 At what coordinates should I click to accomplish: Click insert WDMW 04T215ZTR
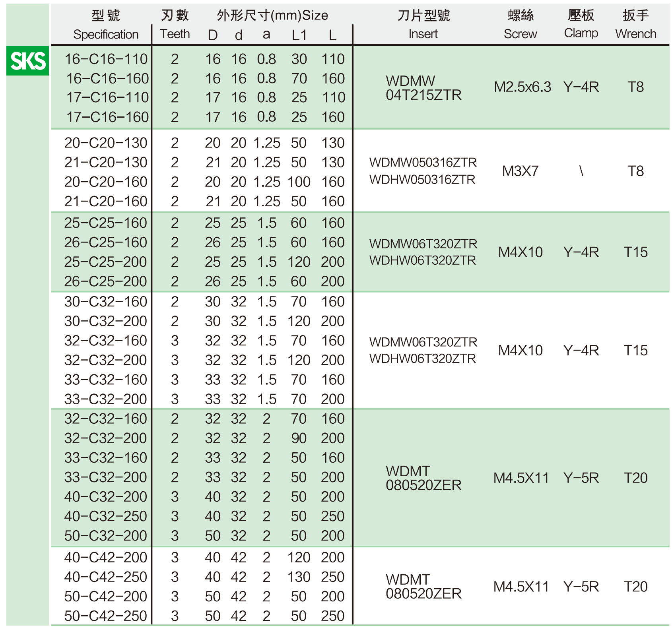423,88
